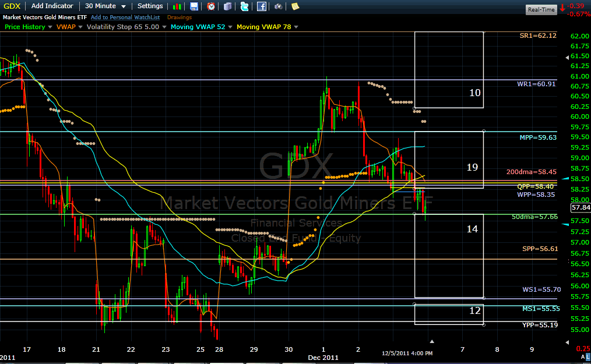Click the -0.39 change value
Screen dimensions: 591x364
(575, 6)
